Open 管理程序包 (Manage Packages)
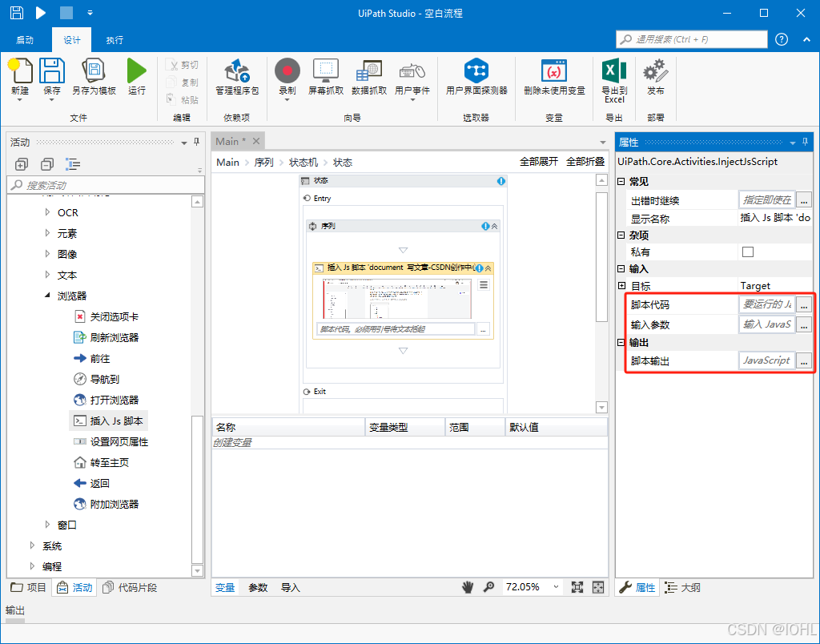Screen dimensions: 820x644 [x=237, y=70]
